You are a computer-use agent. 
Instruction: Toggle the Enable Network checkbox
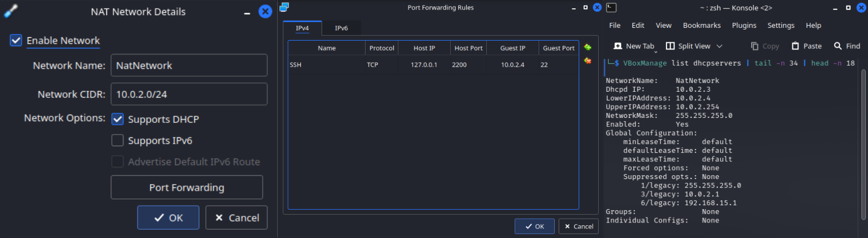point(16,41)
